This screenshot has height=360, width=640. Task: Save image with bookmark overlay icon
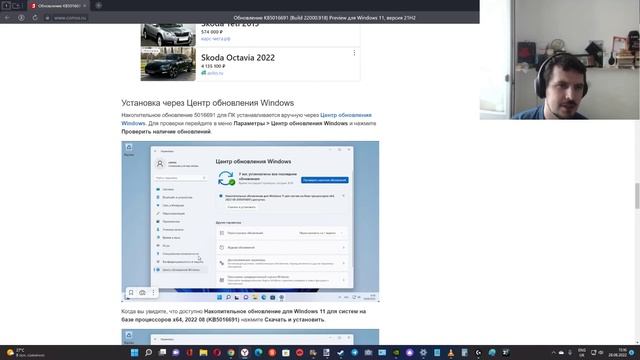pos(131,293)
